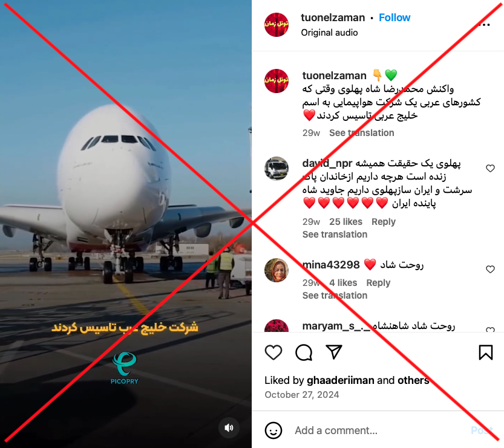Viewport: 504px width, 448px height.
Task: Open more options three-dot menu
Action: (484, 25)
